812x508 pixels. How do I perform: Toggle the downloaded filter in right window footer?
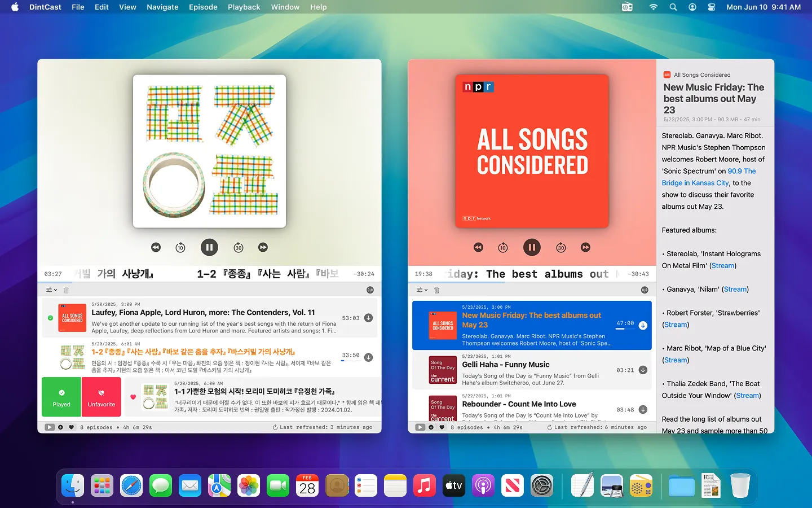(431, 427)
